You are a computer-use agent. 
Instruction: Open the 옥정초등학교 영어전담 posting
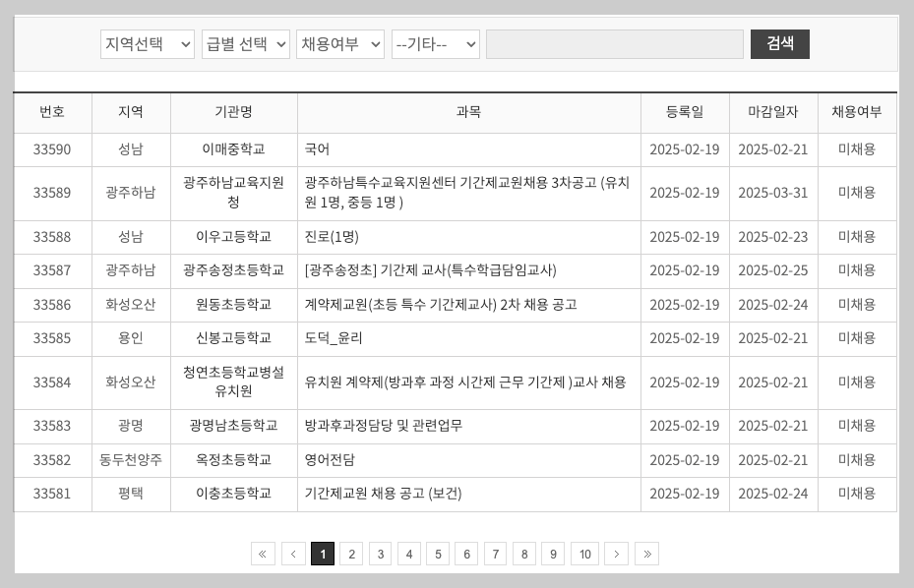(328, 460)
